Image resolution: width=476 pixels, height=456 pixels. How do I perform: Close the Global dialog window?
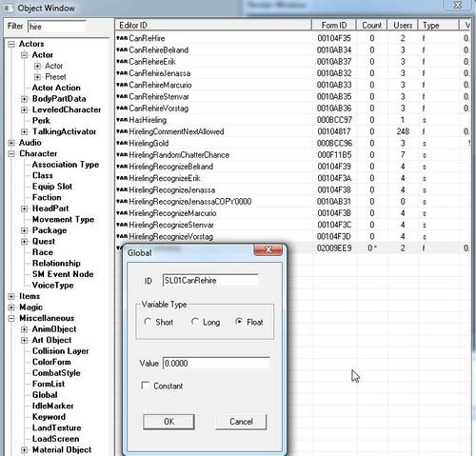point(268,250)
